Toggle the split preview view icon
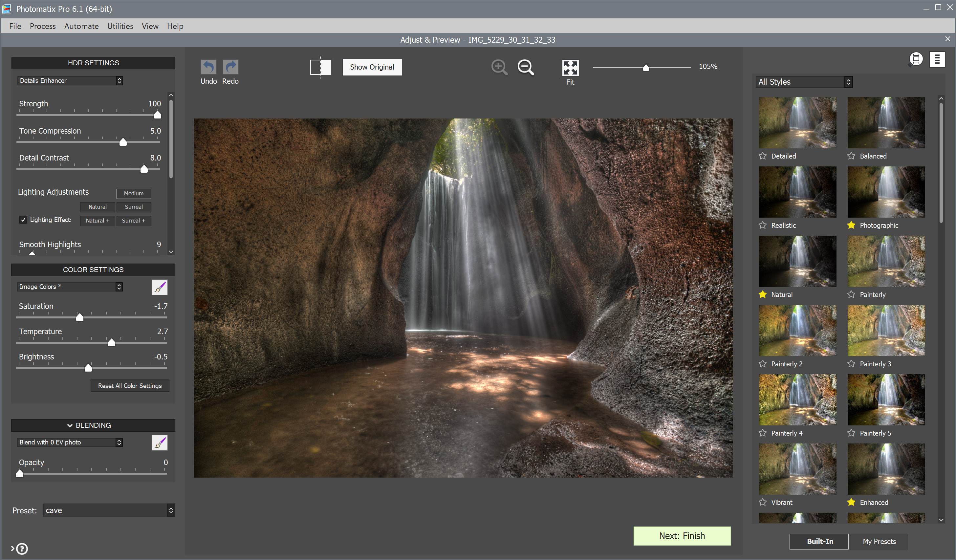Screen dimensions: 956x560 click(x=320, y=67)
